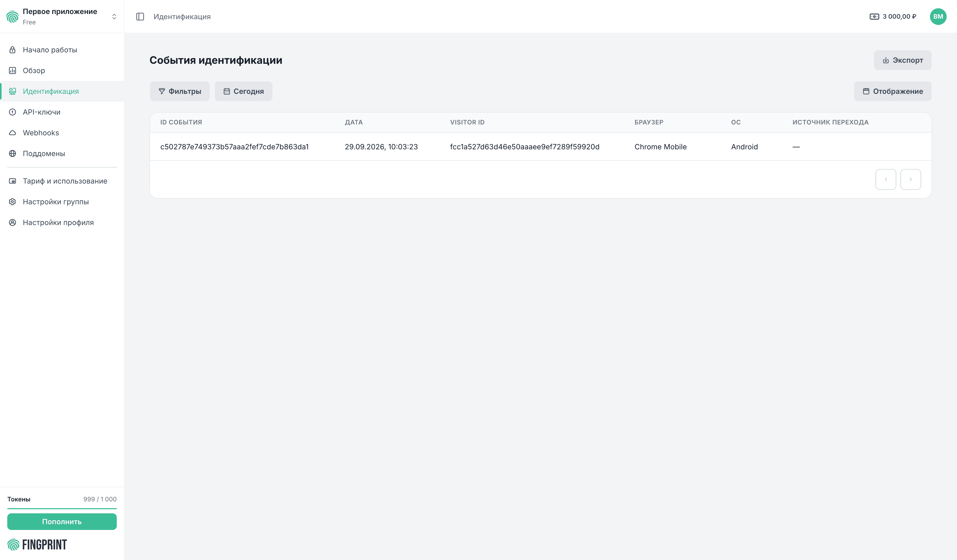Click the ОС column header
This screenshot has height=560, width=957.
pos(736,122)
